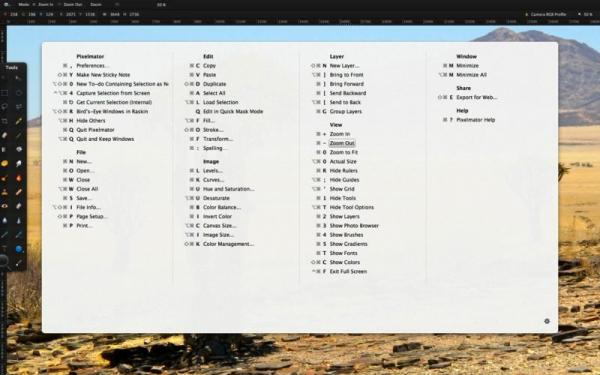
Task: Open the blue color picker ball
Action: [x=19, y=249]
